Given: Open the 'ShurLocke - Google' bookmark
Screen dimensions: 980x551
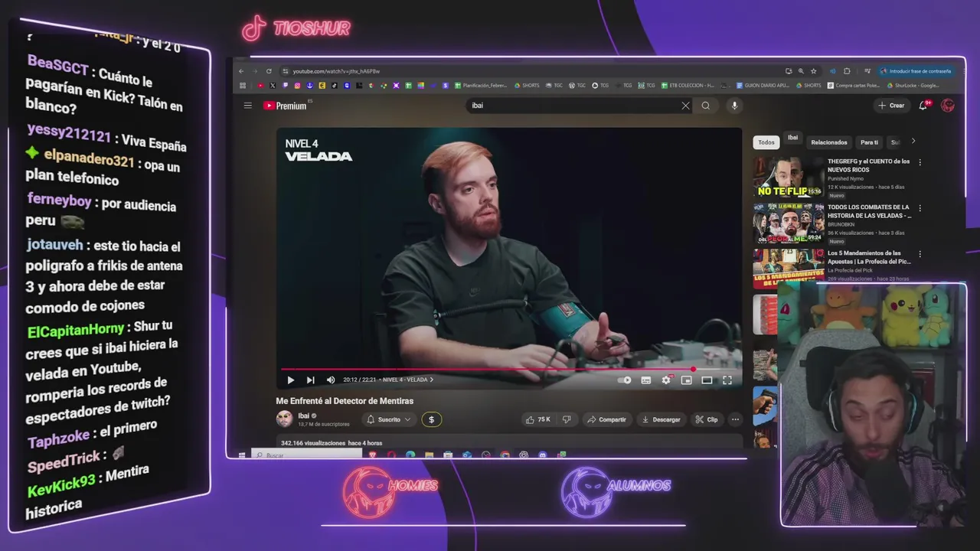Looking at the screenshot, I should pyautogui.click(x=913, y=86).
